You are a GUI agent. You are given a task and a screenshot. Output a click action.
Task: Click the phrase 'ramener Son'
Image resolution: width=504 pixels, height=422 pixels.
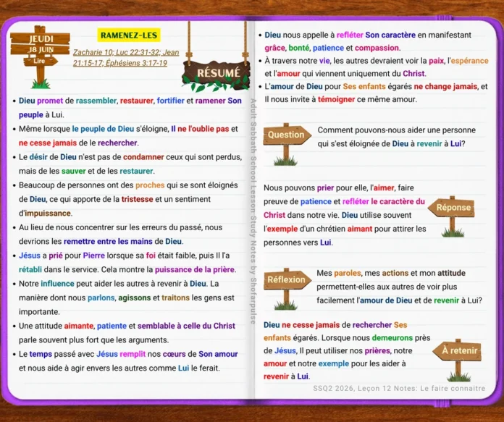pos(218,101)
